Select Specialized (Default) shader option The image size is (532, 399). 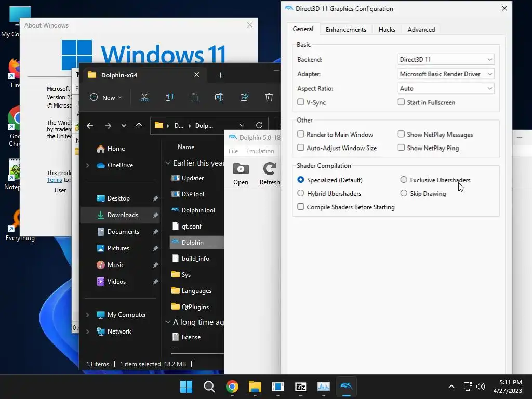[x=301, y=179]
